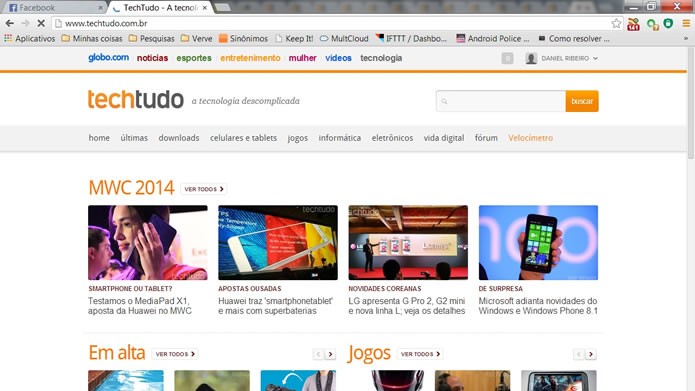This screenshot has height=391, width=695.
Task: Select downloads in the site menu
Action: 179,138
